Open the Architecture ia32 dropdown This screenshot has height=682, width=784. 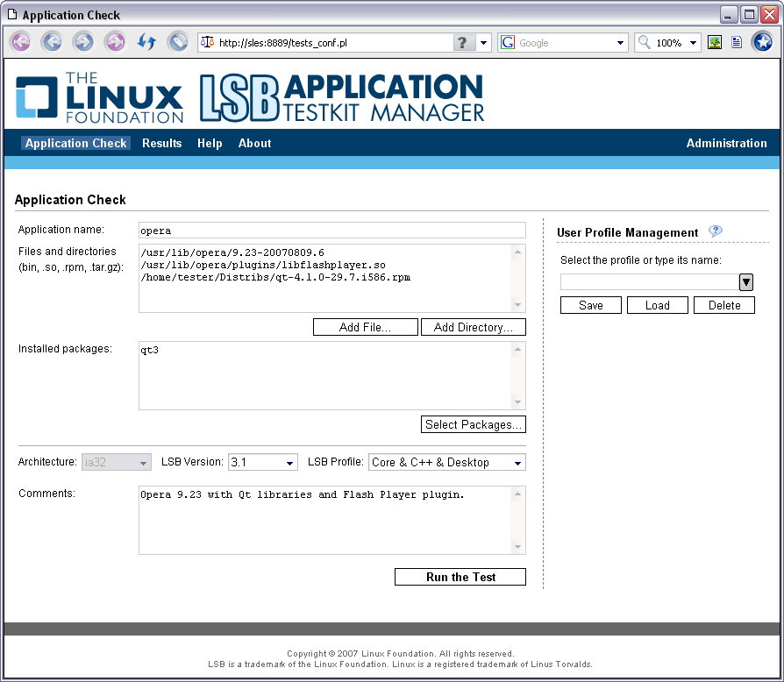[x=116, y=462]
